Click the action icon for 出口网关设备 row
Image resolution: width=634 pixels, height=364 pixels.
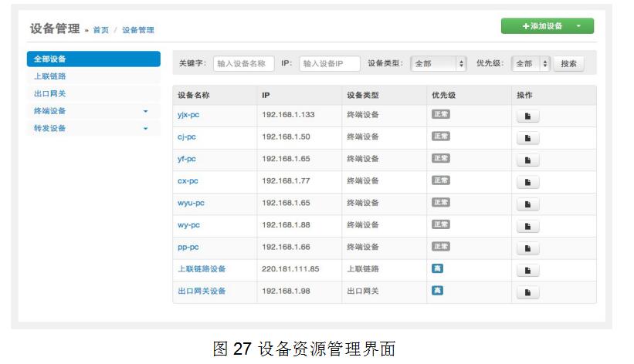tap(527, 292)
